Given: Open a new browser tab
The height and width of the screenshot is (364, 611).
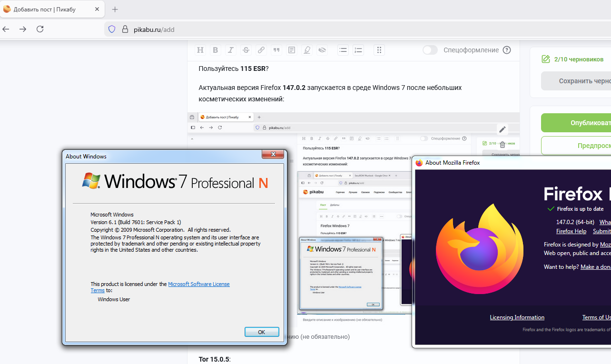Looking at the screenshot, I should coord(115,10).
